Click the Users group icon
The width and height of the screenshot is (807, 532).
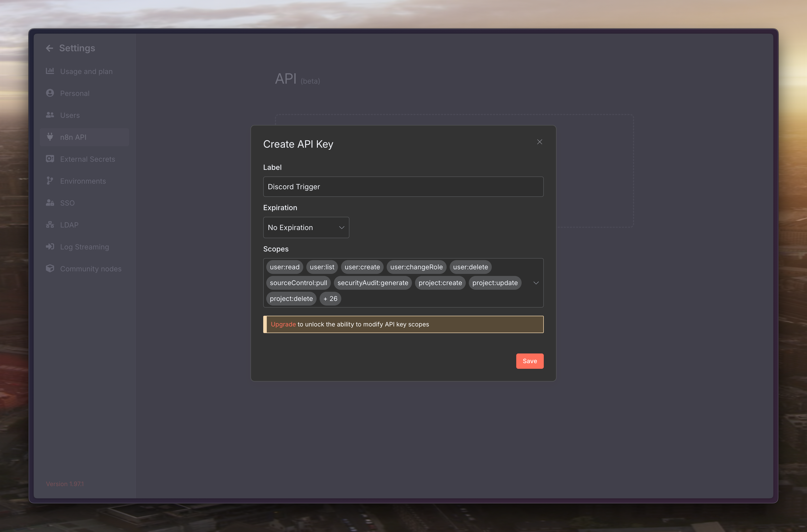(x=50, y=115)
